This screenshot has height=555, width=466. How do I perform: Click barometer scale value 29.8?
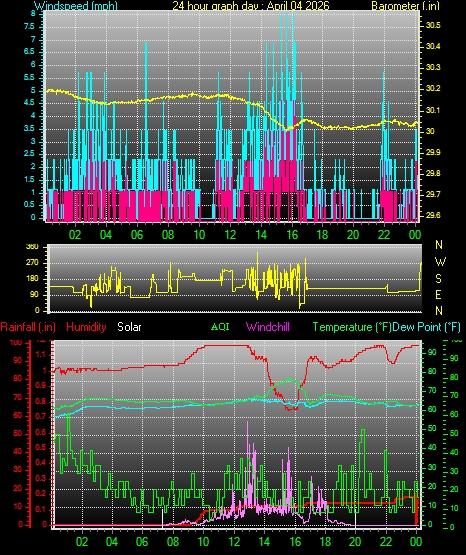(x=433, y=173)
